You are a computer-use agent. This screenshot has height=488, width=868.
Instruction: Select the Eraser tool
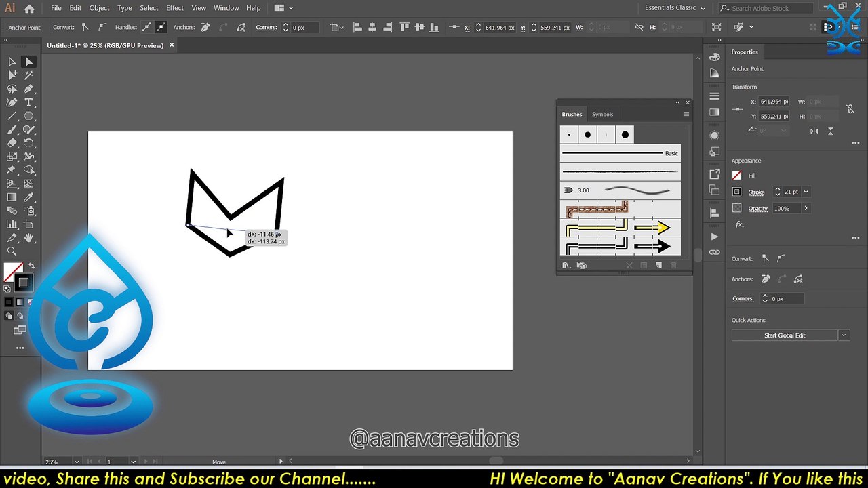(12, 143)
